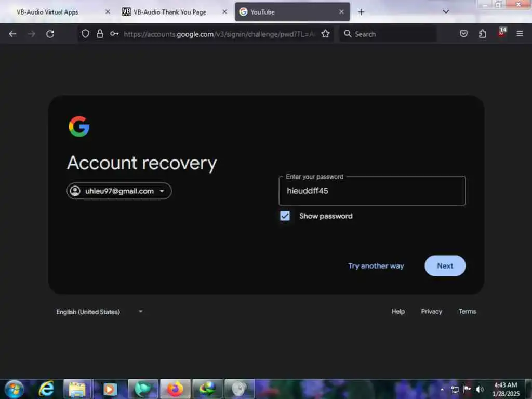Open Windows Explorer folder in taskbar
The image size is (532, 399).
point(77,389)
